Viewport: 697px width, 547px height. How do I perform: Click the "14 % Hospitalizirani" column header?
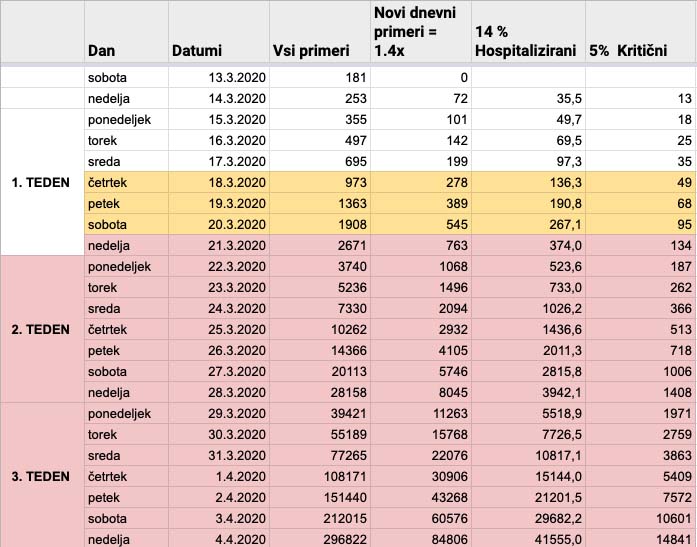point(526,41)
